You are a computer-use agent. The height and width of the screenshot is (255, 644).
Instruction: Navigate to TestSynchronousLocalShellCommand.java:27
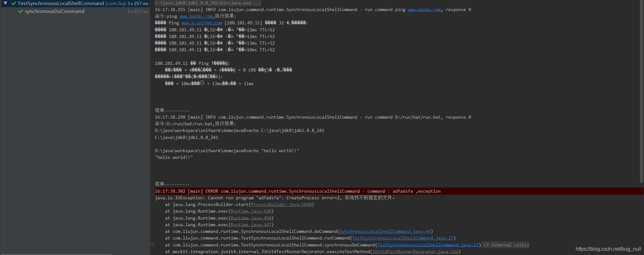[x=402, y=238]
